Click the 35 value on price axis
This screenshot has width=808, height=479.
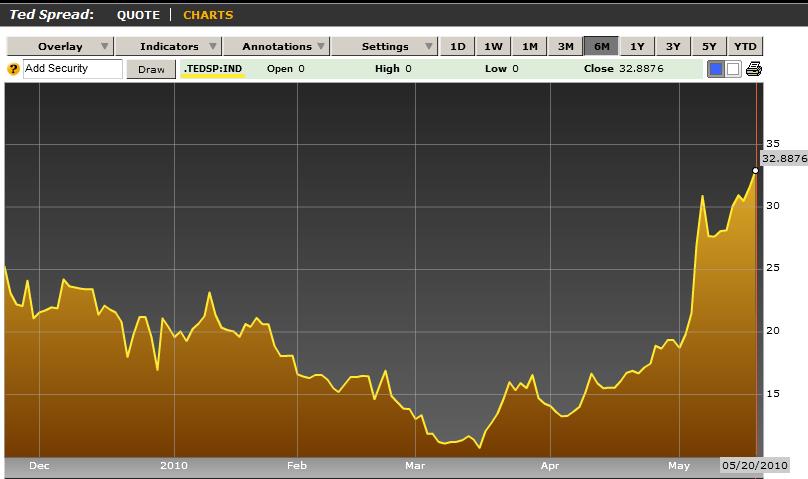click(772, 143)
